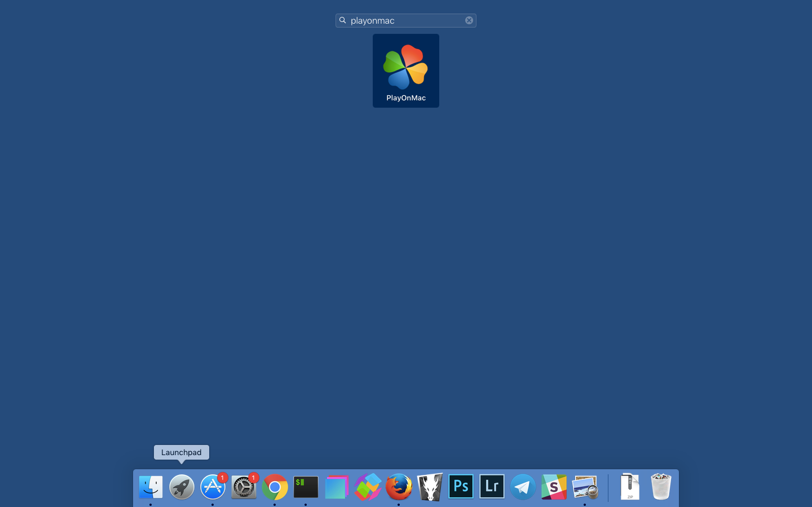Click the magnifier icon in search field

coord(342,20)
